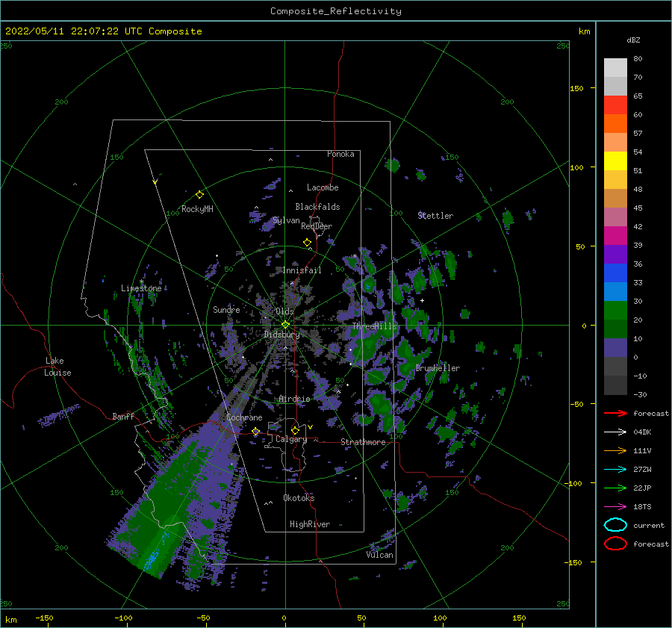672x628 pixels.
Task: Select the purple 36-39 dBZ swatch
Action: click(615, 255)
